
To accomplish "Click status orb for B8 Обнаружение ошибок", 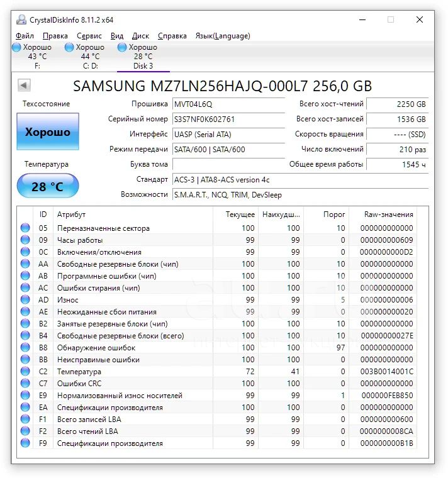I will [x=25, y=347].
